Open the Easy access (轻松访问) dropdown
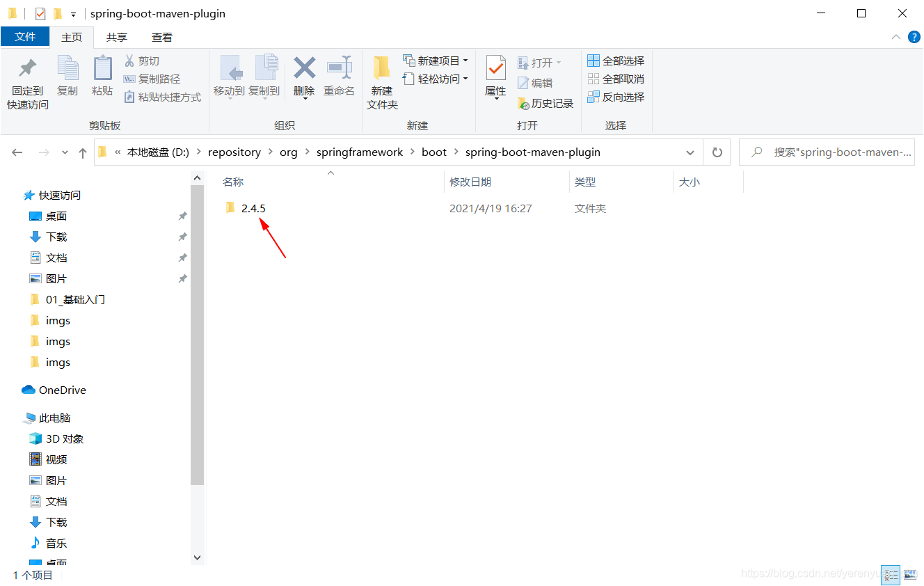Image resolution: width=924 pixels, height=586 pixels. click(x=436, y=79)
